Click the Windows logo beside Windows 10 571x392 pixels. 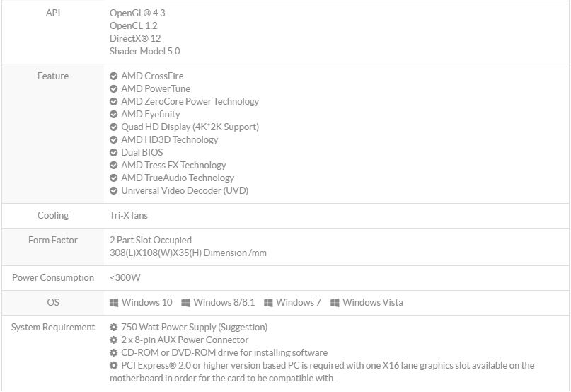[114, 303]
